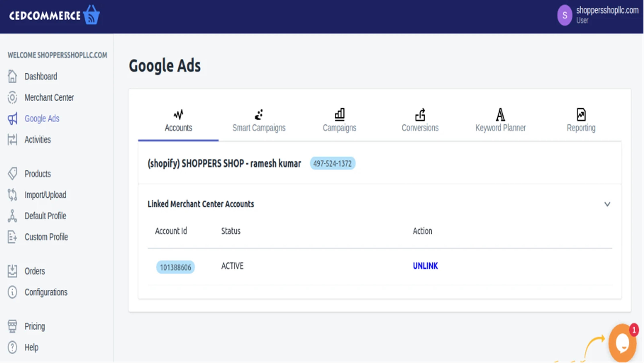This screenshot has height=363, width=644.
Task: Click the Products tag icon
Action: click(x=12, y=174)
